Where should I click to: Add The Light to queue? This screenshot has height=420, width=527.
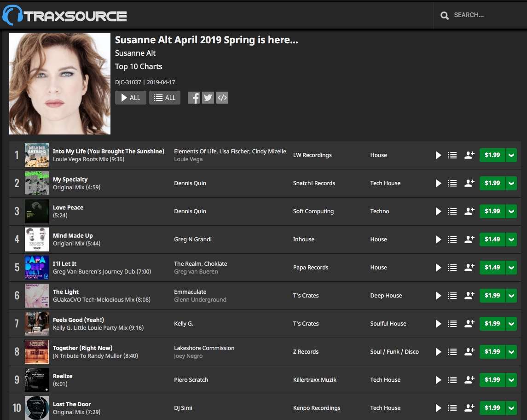[452, 296]
